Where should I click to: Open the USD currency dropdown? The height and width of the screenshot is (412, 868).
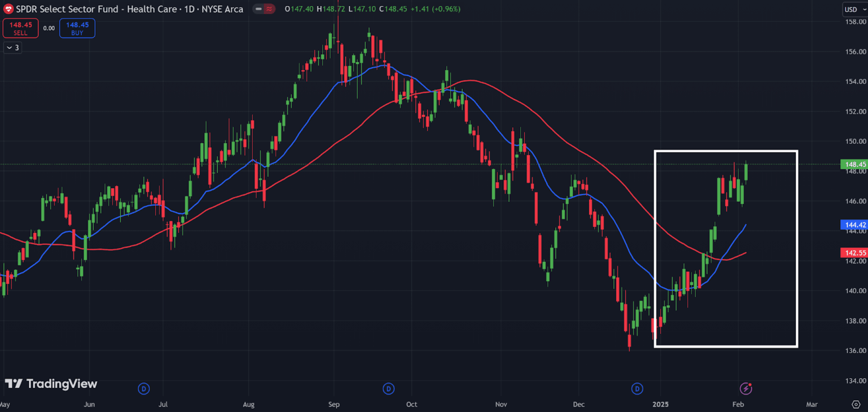tap(854, 9)
